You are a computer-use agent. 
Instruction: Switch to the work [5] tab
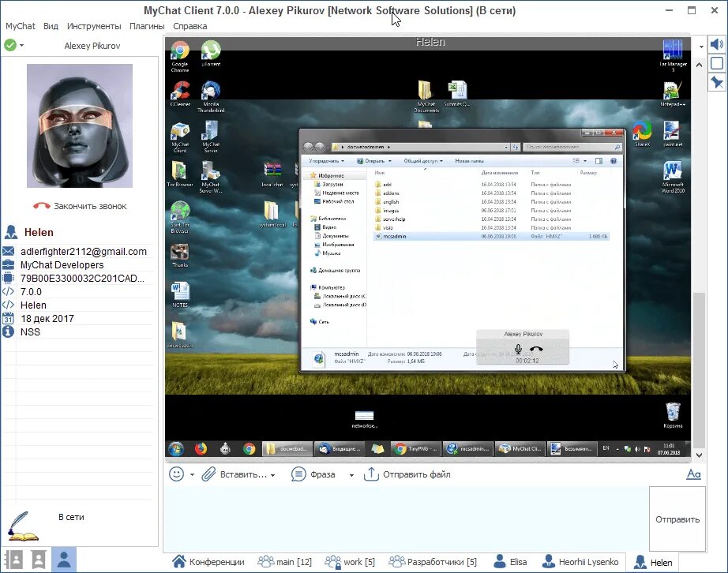350,562
